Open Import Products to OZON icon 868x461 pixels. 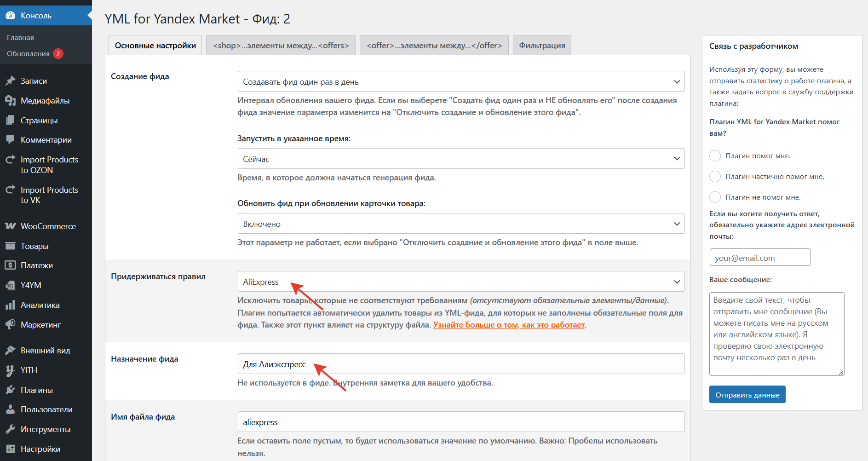10,160
